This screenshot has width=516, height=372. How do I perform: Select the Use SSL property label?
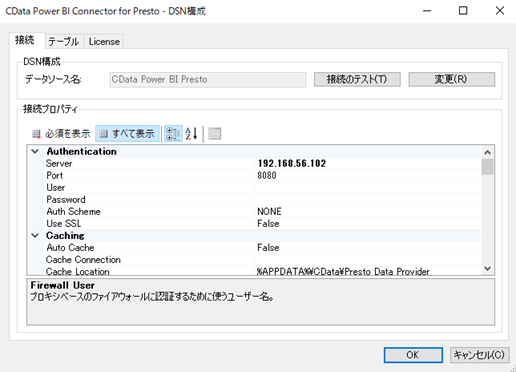coord(64,224)
